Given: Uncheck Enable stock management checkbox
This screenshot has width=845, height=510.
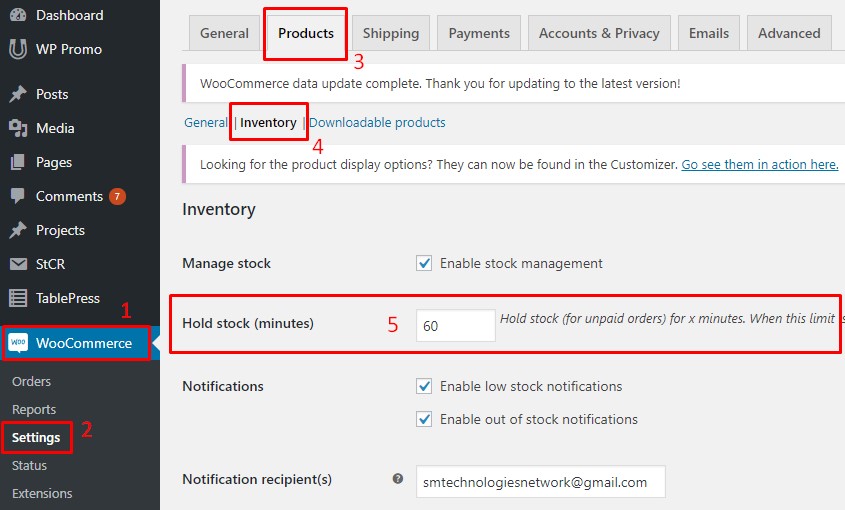Looking at the screenshot, I should (x=424, y=263).
